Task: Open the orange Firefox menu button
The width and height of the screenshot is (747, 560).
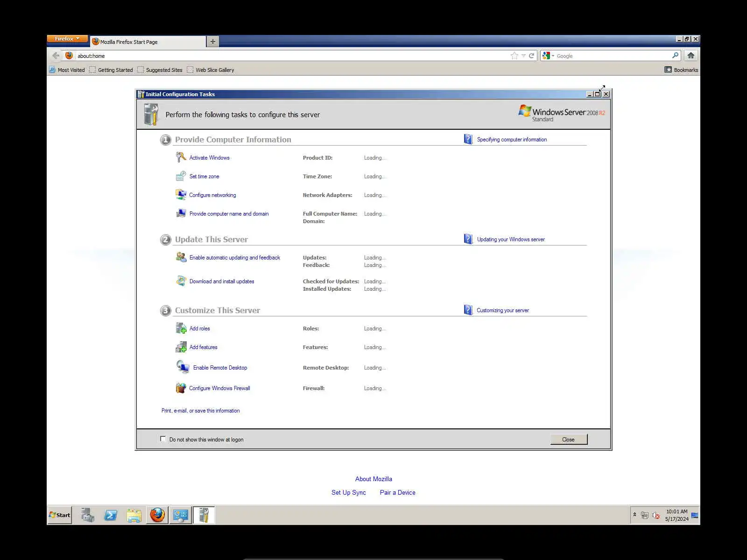Action: (x=67, y=39)
